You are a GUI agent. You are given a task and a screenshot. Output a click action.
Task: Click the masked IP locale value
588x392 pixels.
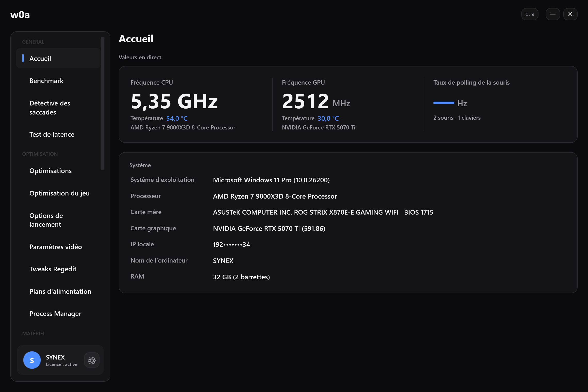point(231,244)
